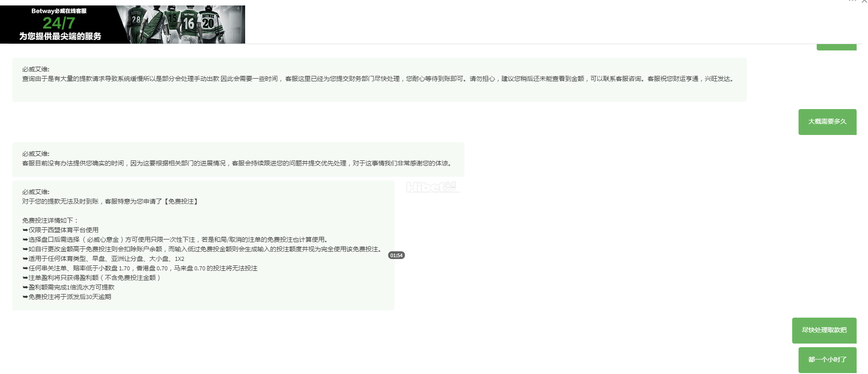868x374 pixels.
Task: Click the banner slogan '为您提供最尖端的服务'
Action: [x=60, y=36]
